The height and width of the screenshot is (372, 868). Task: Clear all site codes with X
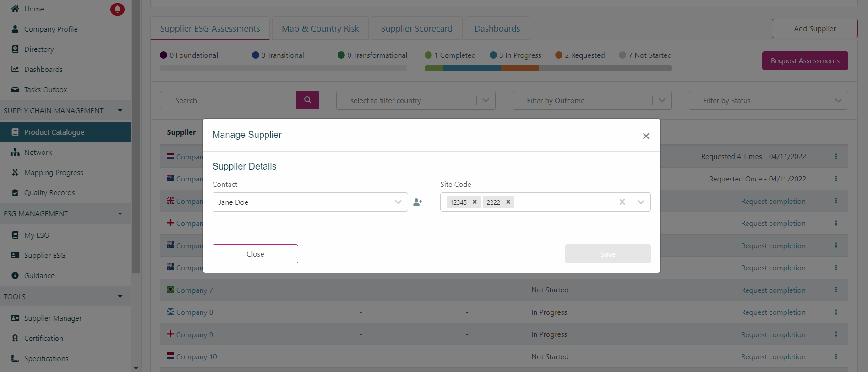[x=622, y=202]
